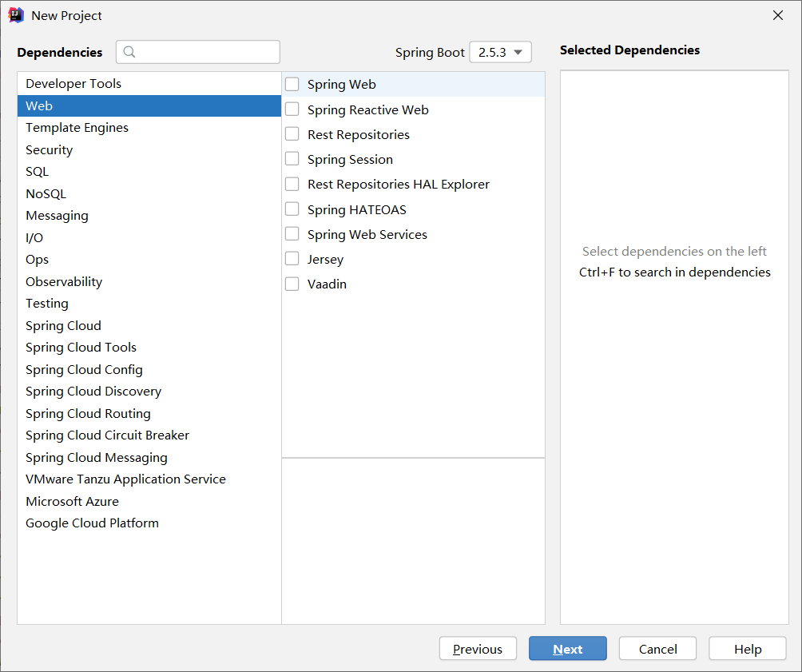Click the search magnifier icon

(130, 52)
